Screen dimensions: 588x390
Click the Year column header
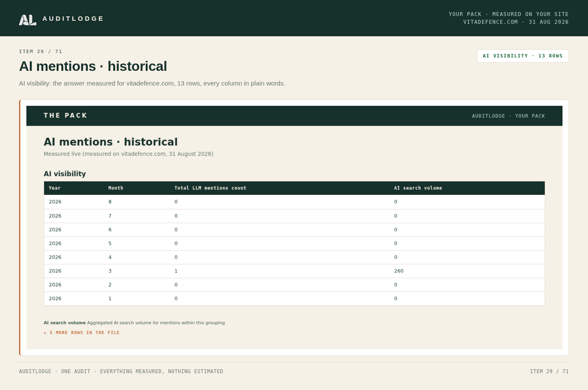tap(55, 188)
